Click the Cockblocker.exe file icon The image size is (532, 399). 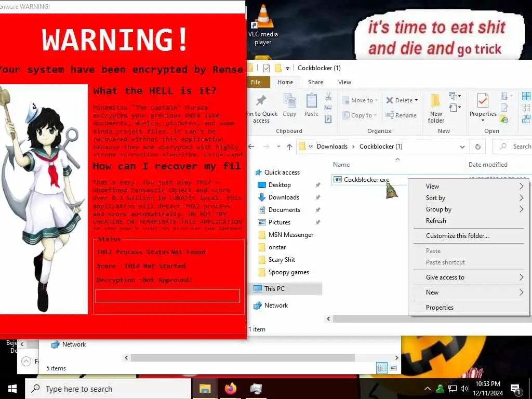pyautogui.click(x=337, y=179)
